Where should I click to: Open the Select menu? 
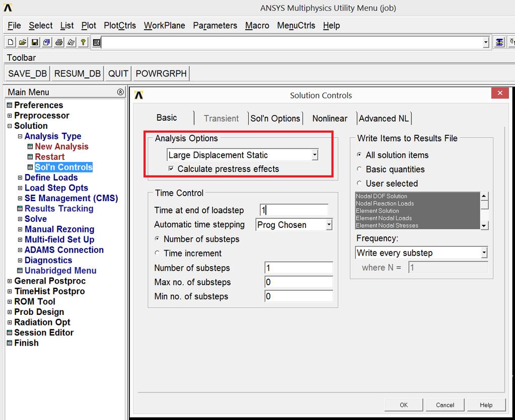coord(40,26)
